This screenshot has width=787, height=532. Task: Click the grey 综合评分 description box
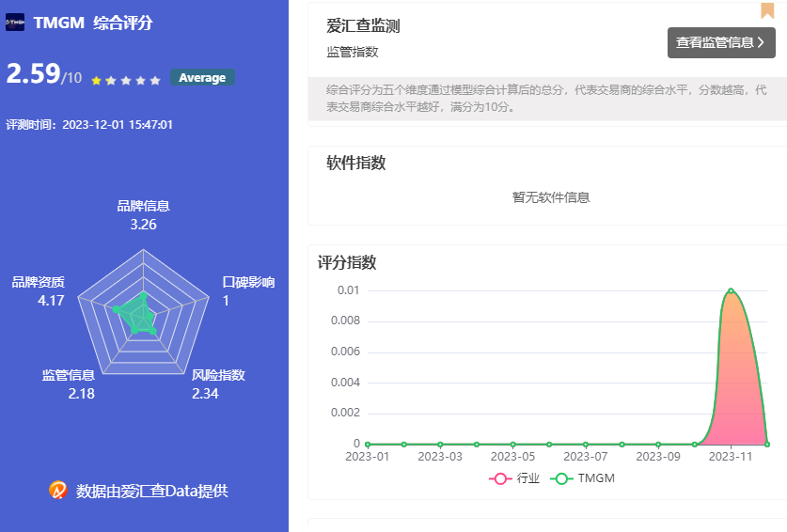[547, 99]
